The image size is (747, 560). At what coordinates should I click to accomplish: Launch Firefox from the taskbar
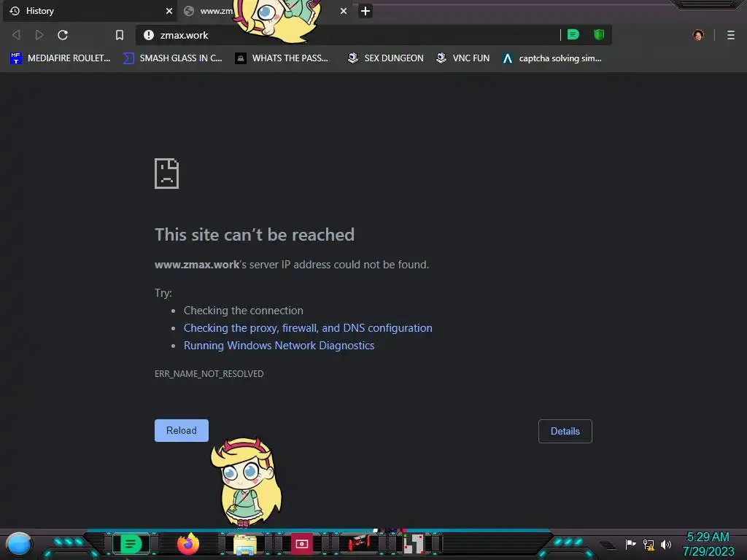coord(188,544)
